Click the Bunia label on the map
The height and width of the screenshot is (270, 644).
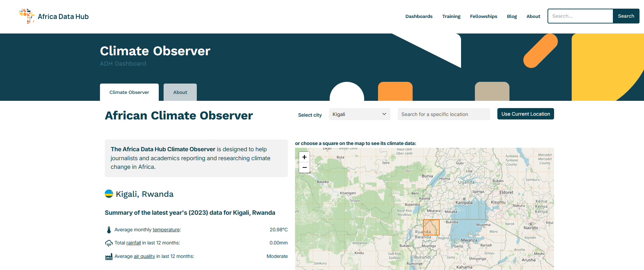[427, 176]
